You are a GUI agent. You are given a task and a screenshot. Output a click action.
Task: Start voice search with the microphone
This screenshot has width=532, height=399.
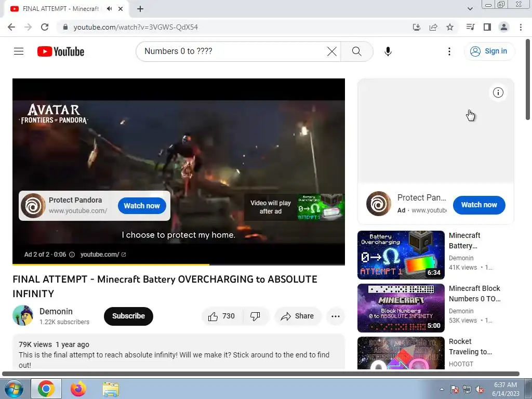[388, 51]
